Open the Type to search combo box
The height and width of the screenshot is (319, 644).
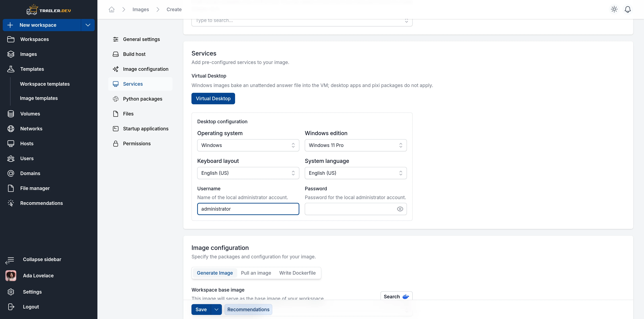click(302, 21)
